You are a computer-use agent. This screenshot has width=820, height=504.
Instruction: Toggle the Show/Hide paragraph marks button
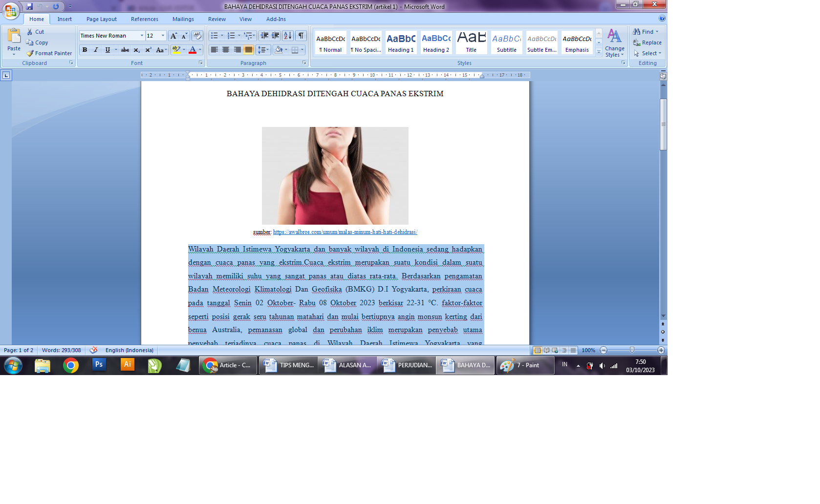click(301, 36)
